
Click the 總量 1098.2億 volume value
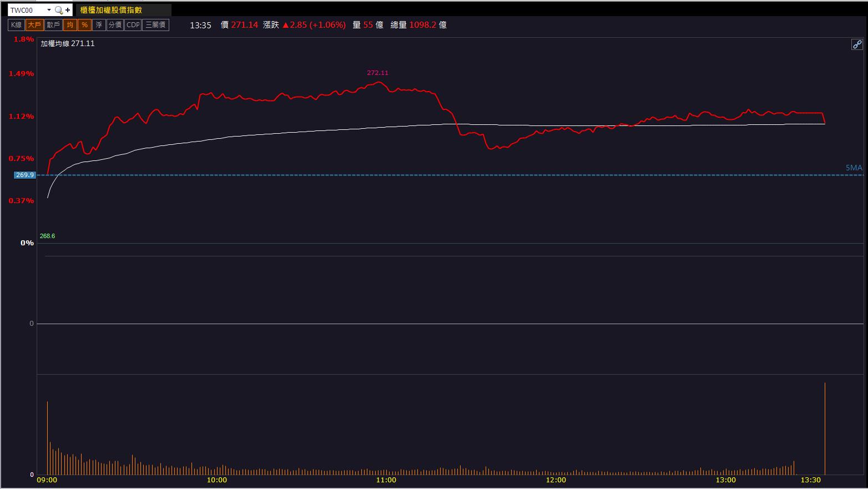pos(424,24)
